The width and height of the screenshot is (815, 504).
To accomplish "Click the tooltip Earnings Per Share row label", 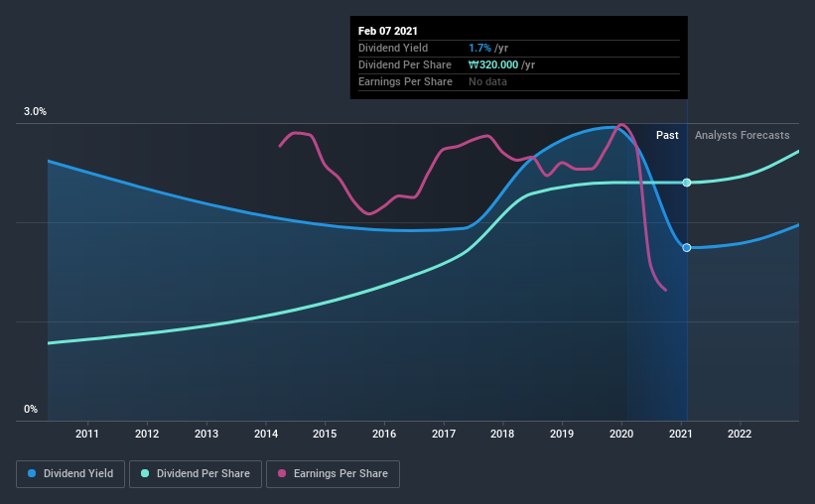I will (x=405, y=81).
